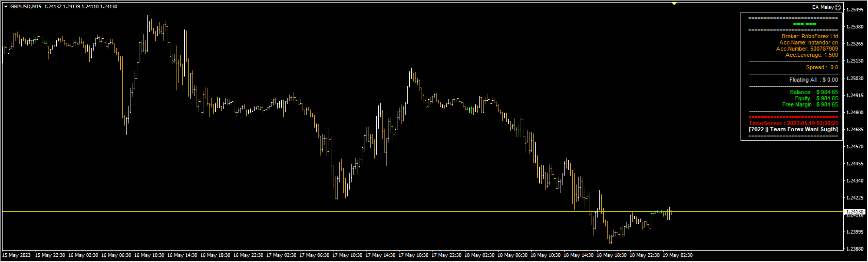Click the yellow chart shift triangle marker
This screenshot has height=262, width=868.
tap(674, 4)
